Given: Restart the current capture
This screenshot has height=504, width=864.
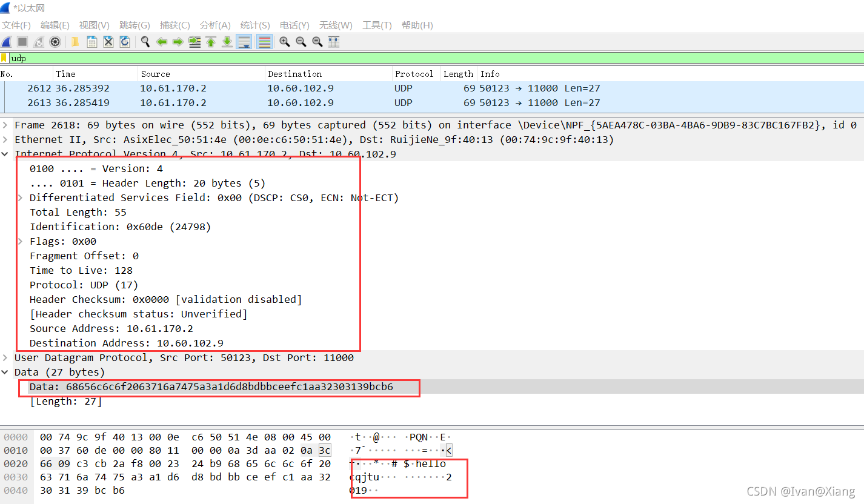Looking at the screenshot, I should tap(39, 42).
